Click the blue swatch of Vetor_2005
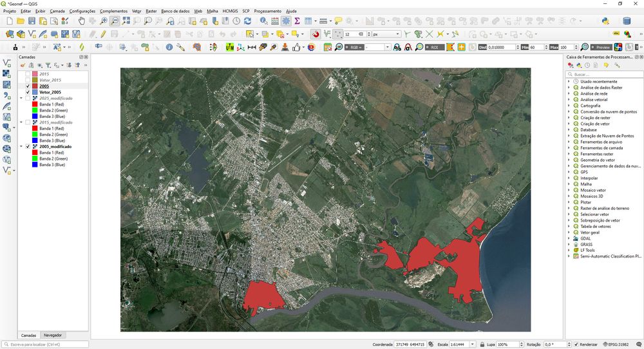644x349 pixels. tap(35, 92)
